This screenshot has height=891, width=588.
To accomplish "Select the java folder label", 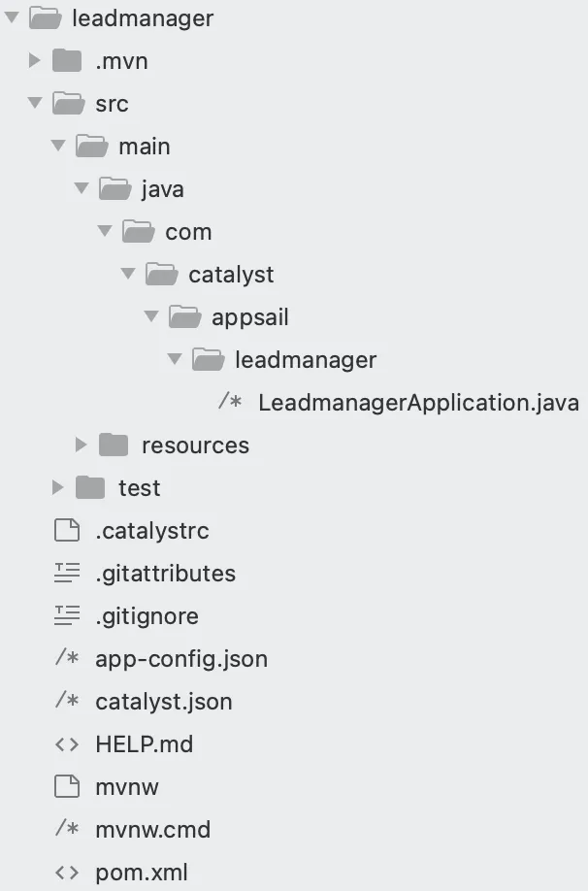I will [x=162, y=189].
